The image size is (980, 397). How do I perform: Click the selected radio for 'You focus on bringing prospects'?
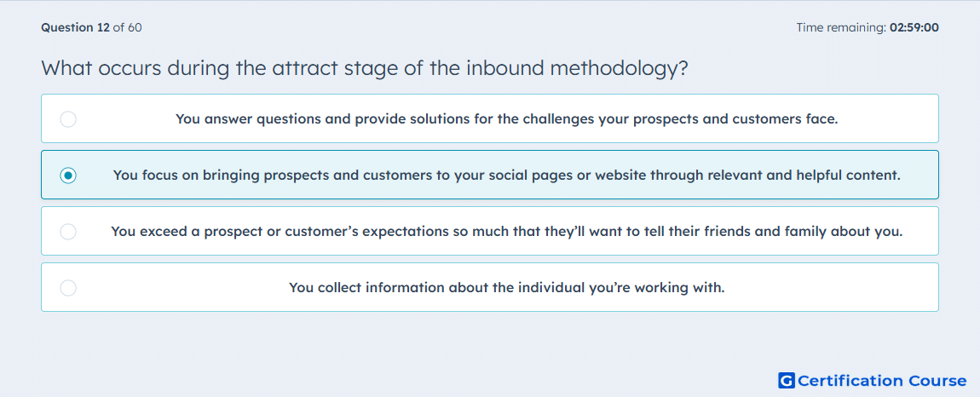click(68, 175)
